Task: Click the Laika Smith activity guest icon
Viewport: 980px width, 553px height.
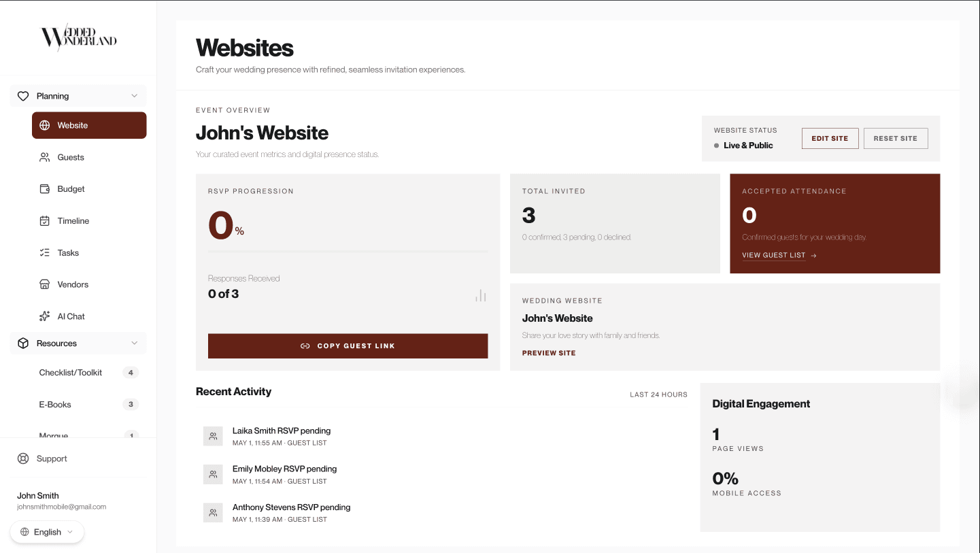Action: [x=213, y=436]
